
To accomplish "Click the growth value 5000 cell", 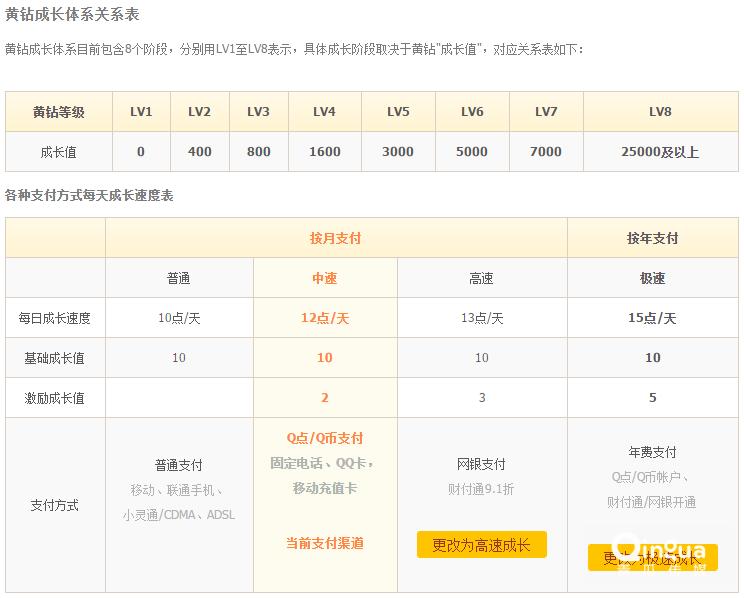I will 472,152.
